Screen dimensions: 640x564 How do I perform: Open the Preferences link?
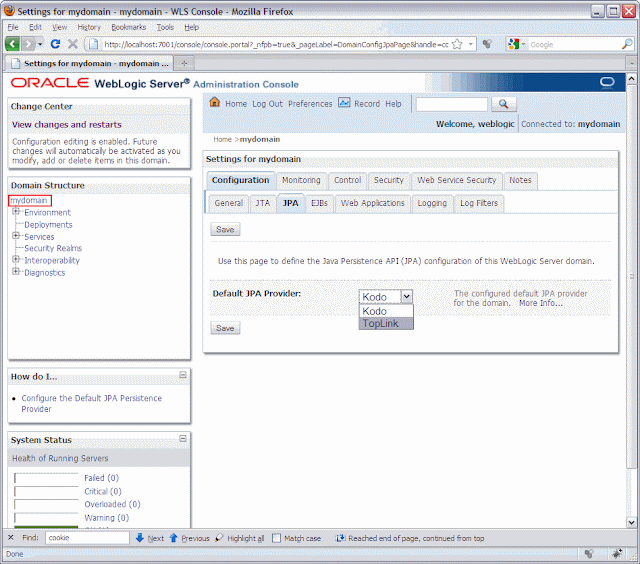310,104
